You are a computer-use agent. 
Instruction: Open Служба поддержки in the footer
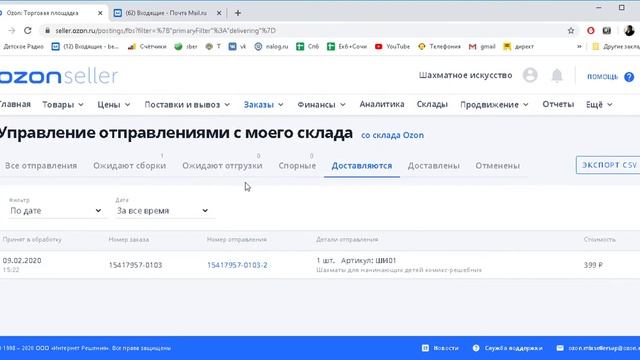click(x=508, y=348)
